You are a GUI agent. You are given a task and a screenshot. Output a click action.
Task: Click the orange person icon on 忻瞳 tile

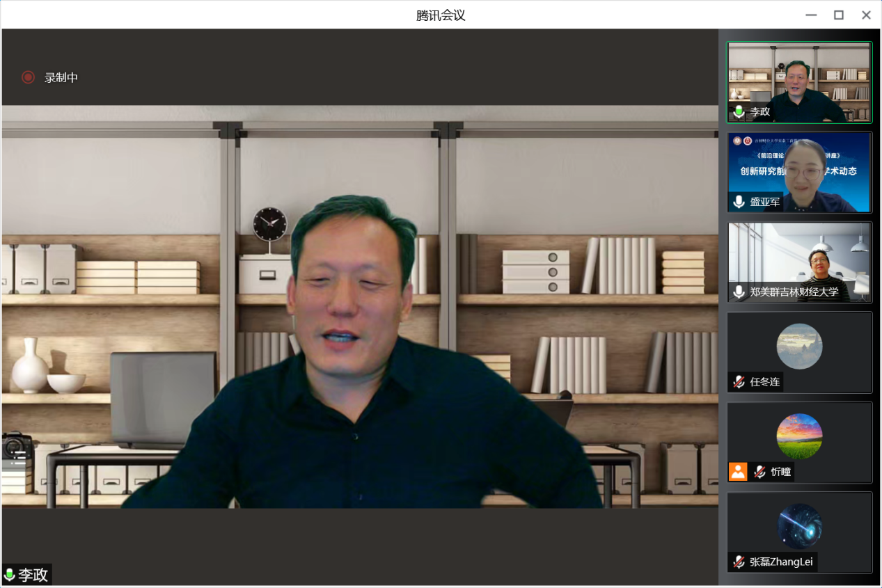tap(738, 471)
